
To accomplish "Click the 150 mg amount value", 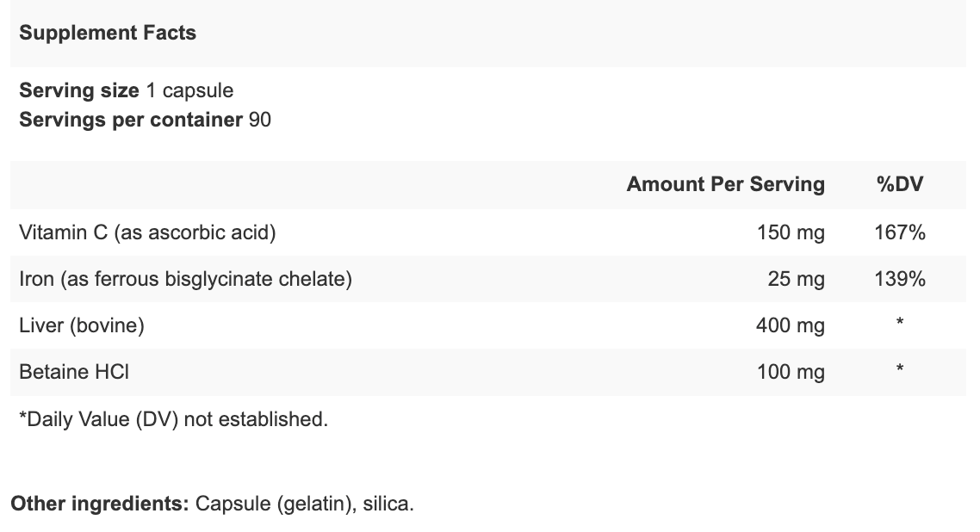I will point(790,232).
